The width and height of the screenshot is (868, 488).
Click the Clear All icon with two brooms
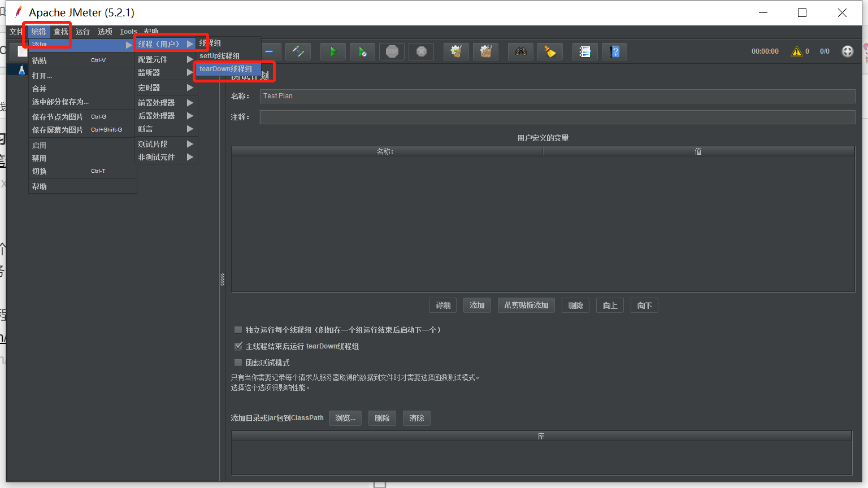(x=485, y=52)
